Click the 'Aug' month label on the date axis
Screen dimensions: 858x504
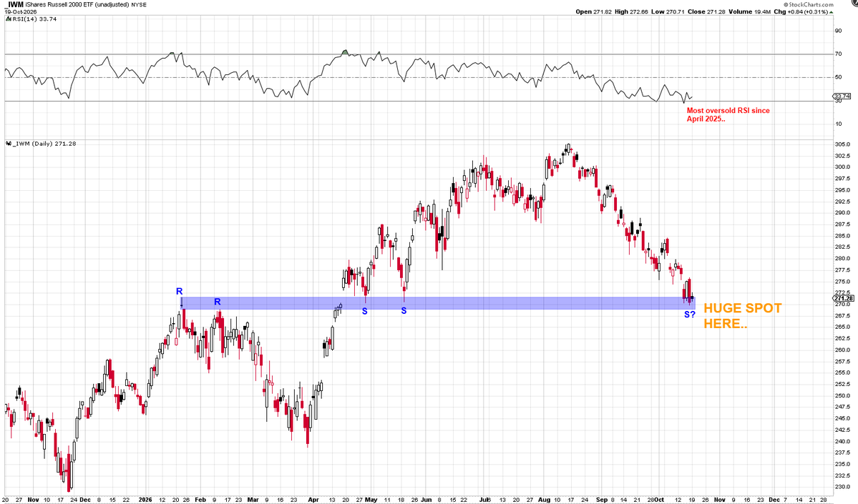544,500
